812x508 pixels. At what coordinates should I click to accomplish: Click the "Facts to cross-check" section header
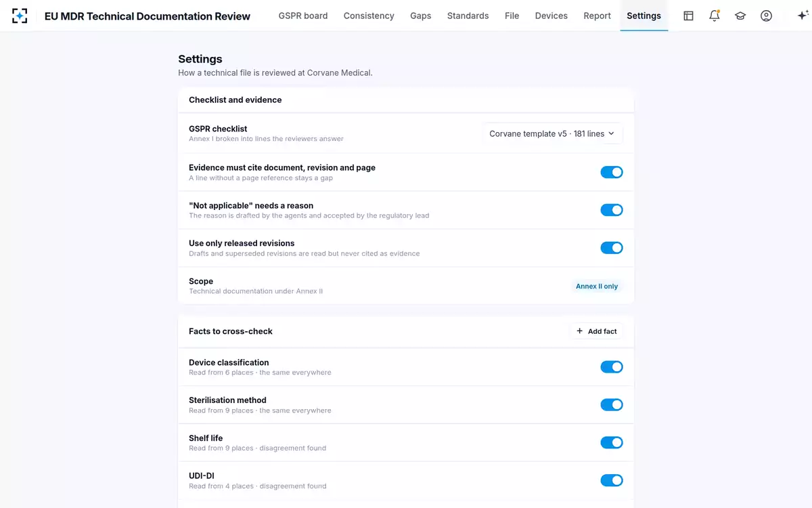point(231,331)
